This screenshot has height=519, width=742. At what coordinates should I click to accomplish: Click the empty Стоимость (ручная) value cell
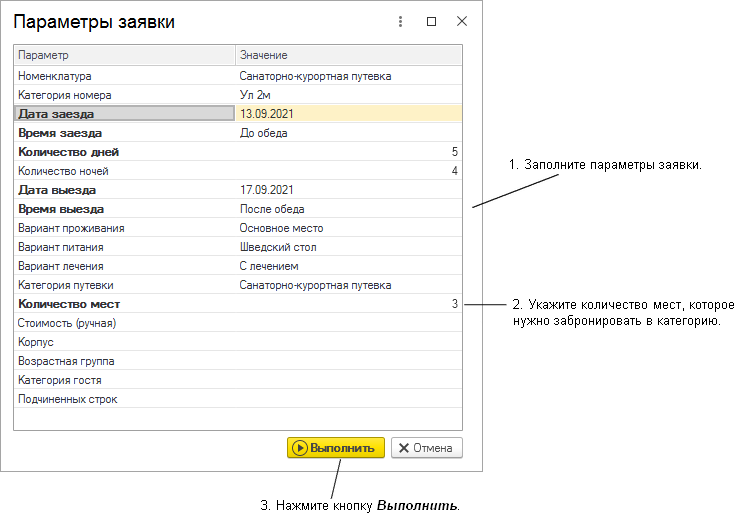(x=348, y=323)
